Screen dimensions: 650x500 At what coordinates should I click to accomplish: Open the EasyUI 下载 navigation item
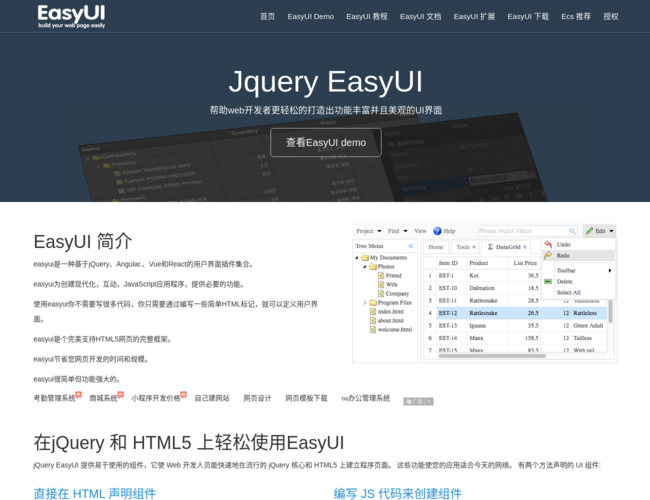(x=528, y=17)
